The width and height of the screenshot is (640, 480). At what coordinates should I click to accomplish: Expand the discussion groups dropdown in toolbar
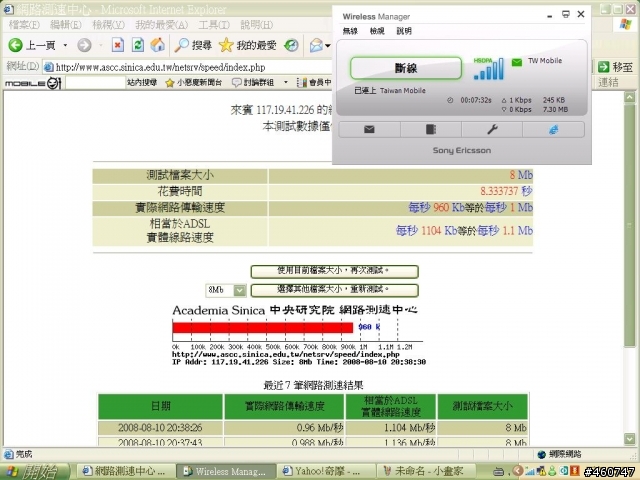[x=285, y=82]
